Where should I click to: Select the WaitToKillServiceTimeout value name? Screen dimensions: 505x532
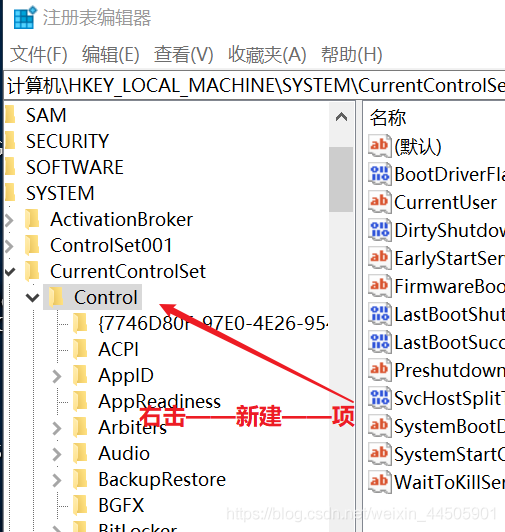click(x=450, y=482)
